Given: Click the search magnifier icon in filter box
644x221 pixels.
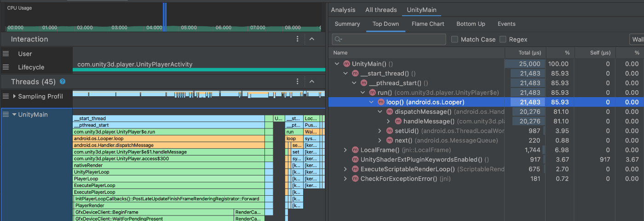Looking at the screenshot, I should coord(338,40).
